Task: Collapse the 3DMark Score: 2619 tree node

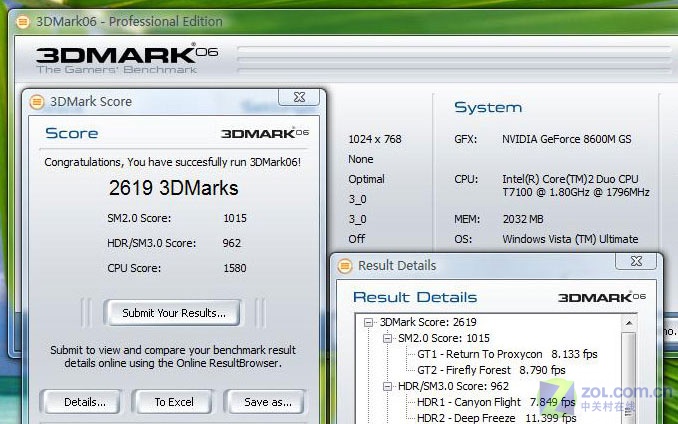Action: click(x=368, y=322)
